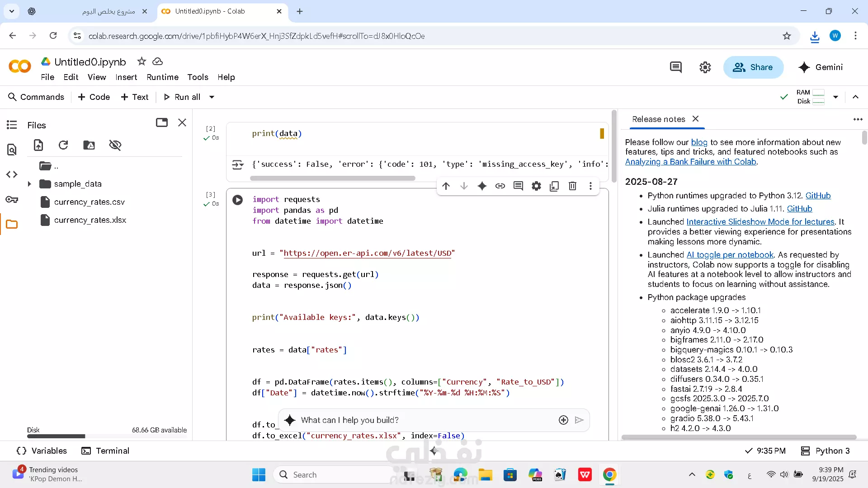Star the Untitled0.ipynb notebook

[142, 61]
